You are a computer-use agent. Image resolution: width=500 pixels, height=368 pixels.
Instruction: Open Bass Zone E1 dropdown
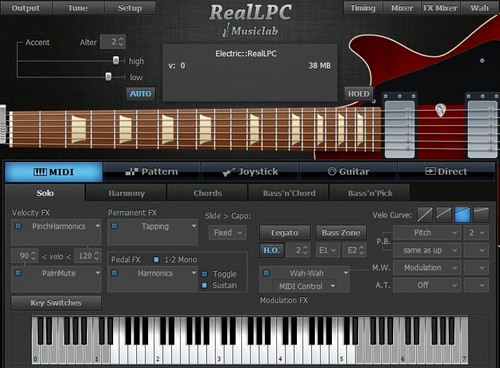coord(328,250)
